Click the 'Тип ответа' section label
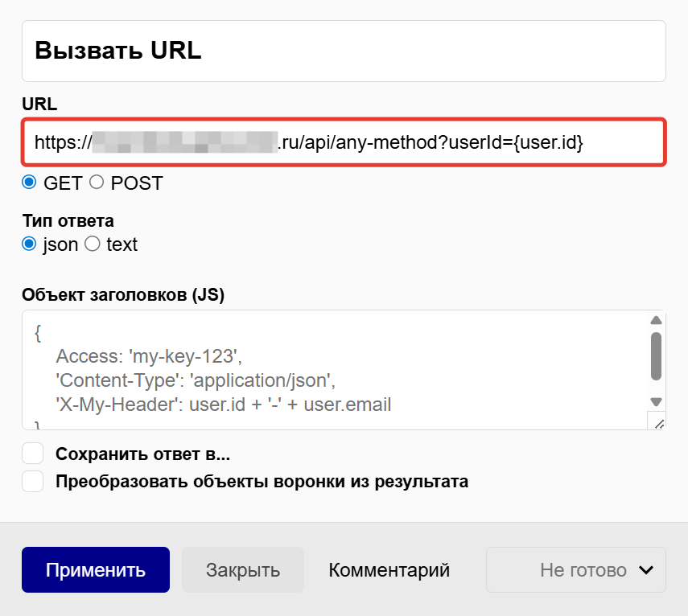Viewport: 688px width, 616px height. coord(68,220)
